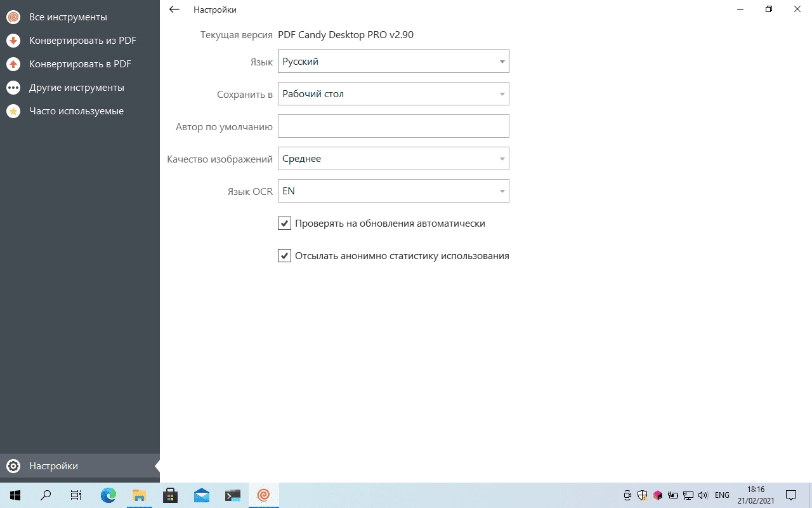Open Mail app from taskbar
The image size is (812, 508).
click(x=202, y=495)
